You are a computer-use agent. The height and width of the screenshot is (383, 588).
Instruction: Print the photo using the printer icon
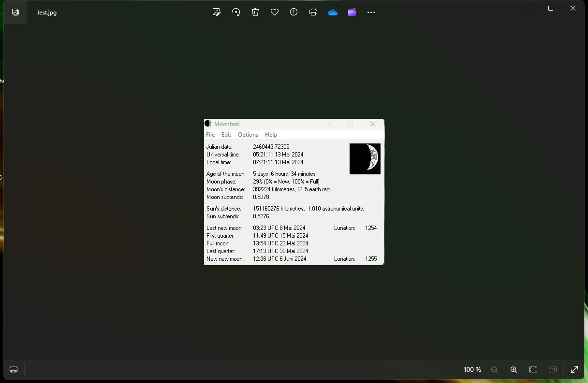point(313,13)
